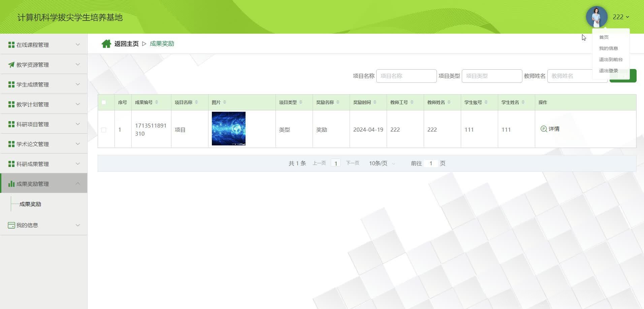Open the 10条/页 page size dropdown
The image size is (644, 309).
click(382, 163)
